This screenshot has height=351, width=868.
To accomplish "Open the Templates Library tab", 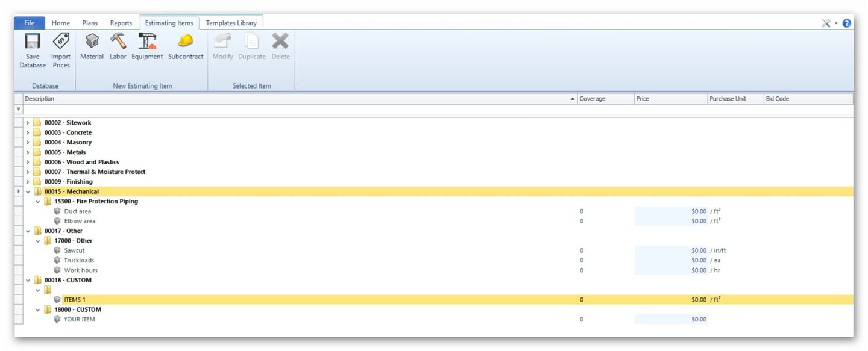I will (231, 23).
